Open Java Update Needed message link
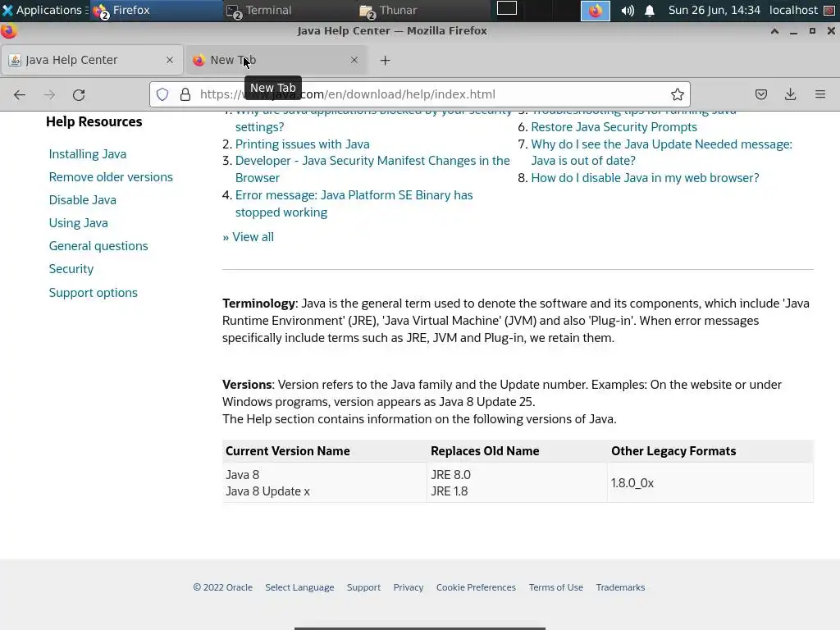The image size is (840, 630). [x=661, y=152]
